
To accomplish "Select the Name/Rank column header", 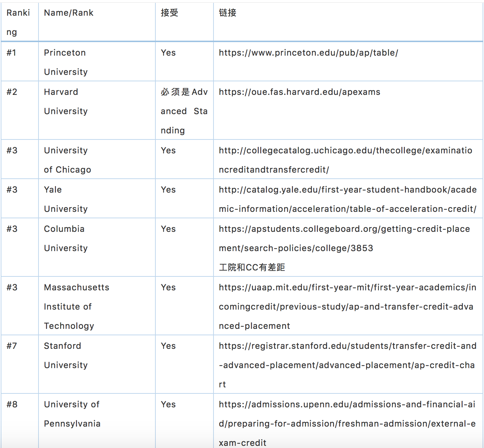I will point(68,13).
